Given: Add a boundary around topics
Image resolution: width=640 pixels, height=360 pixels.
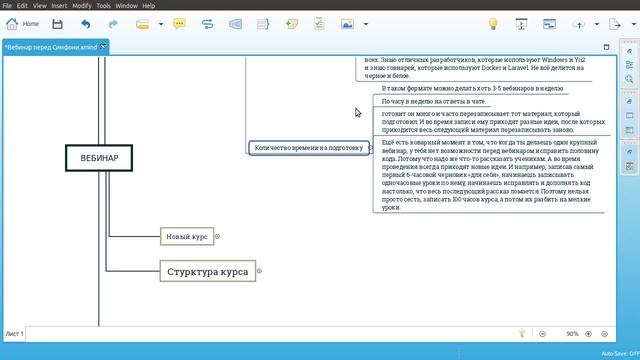Looking at the screenshot, I should (x=235, y=24).
